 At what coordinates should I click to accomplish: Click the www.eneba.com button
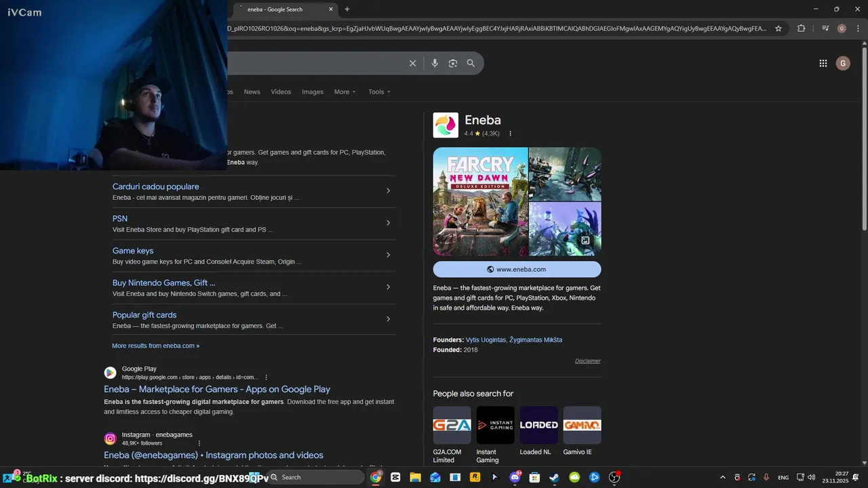tap(517, 269)
